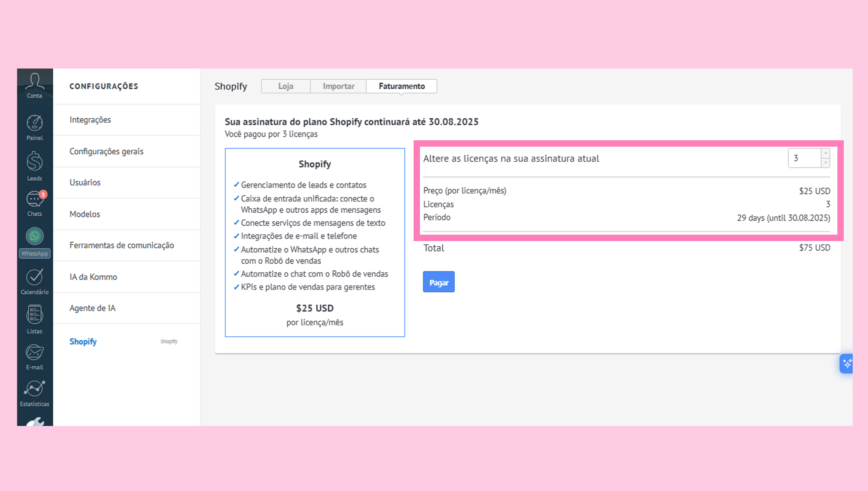The width and height of the screenshot is (868, 491).
Task: Switch to the Loja tab
Action: pos(286,86)
